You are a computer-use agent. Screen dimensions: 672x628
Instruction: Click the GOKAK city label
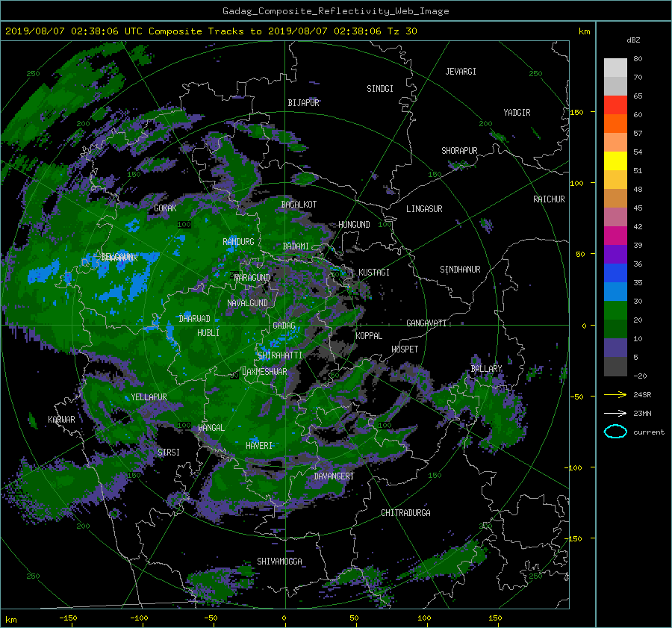pyautogui.click(x=165, y=208)
